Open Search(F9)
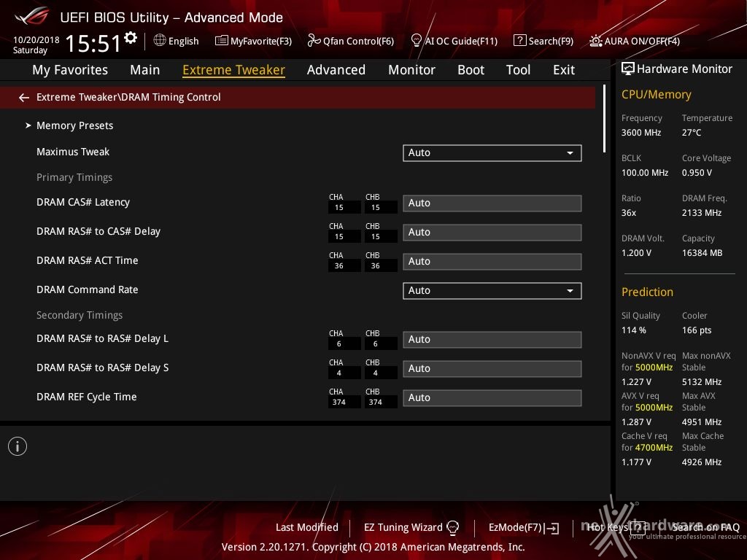This screenshot has width=747, height=560. click(x=543, y=41)
